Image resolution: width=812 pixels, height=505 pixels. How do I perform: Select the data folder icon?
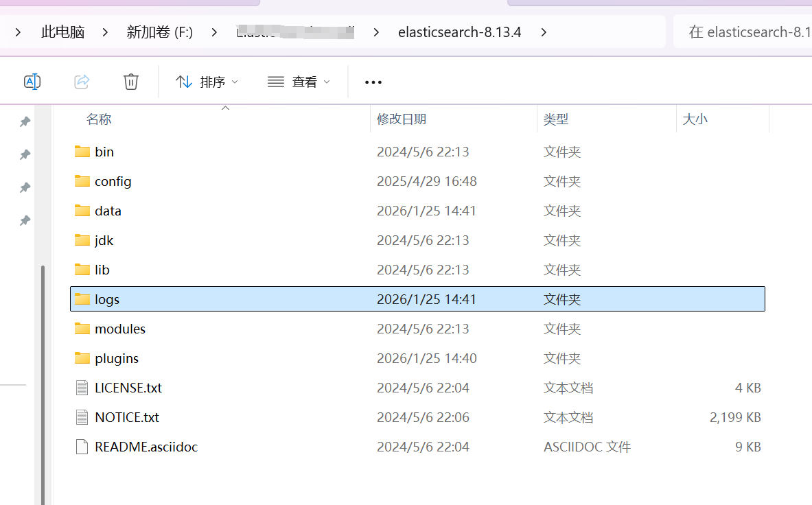82,211
